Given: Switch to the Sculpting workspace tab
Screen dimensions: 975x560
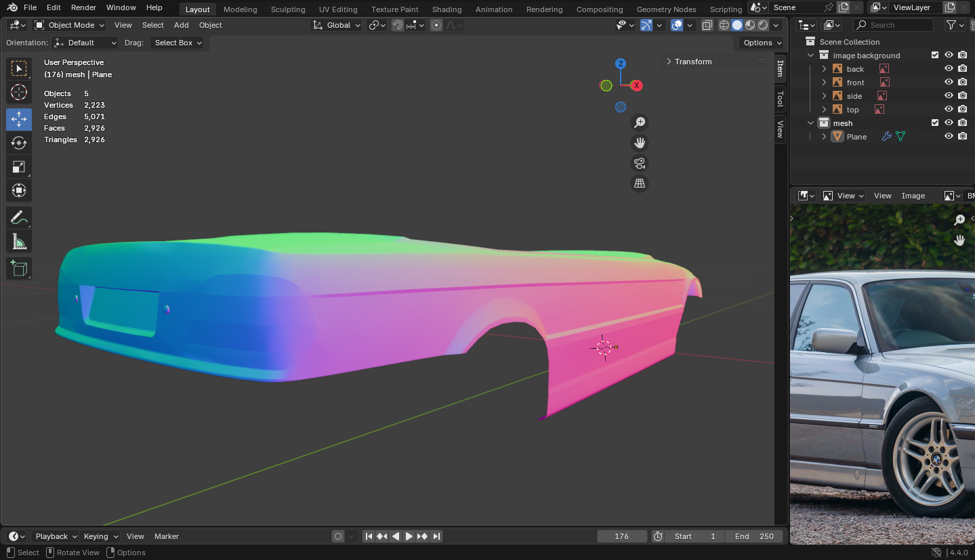Looking at the screenshot, I should pyautogui.click(x=288, y=9).
